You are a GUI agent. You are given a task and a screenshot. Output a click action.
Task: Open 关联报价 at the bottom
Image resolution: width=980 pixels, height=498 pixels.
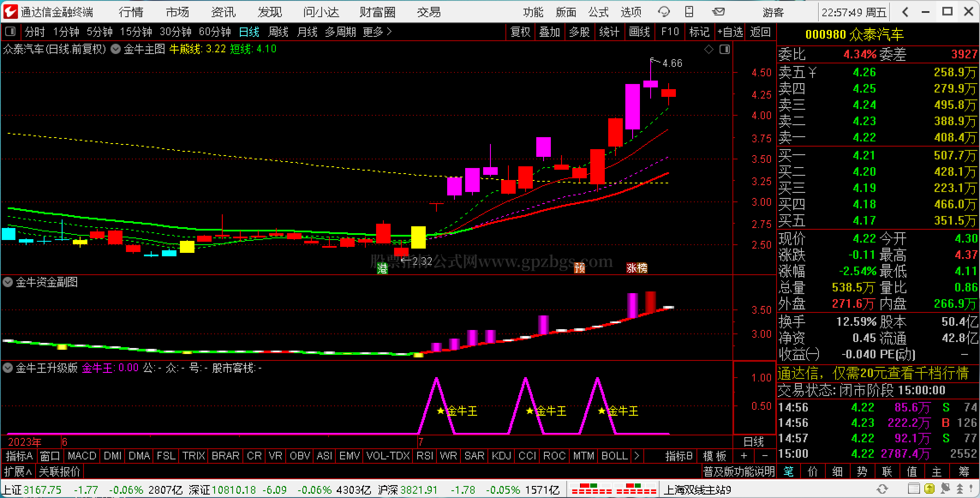tap(60, 471)
